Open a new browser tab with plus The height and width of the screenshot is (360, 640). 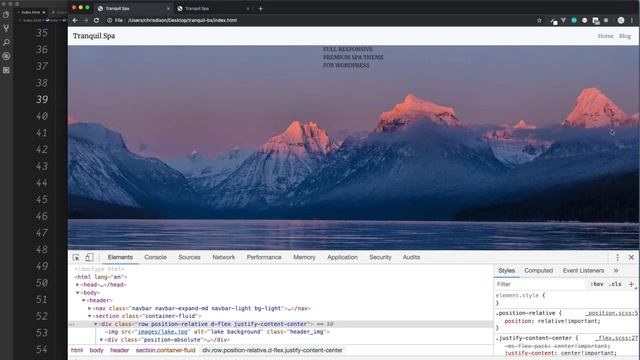tap(260, 8)
